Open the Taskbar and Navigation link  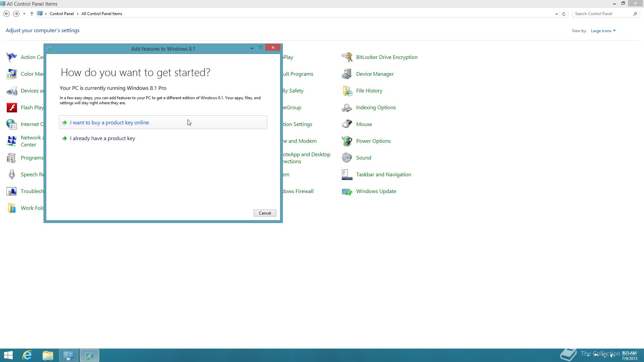pyautogui.click(x=384, y=175)
